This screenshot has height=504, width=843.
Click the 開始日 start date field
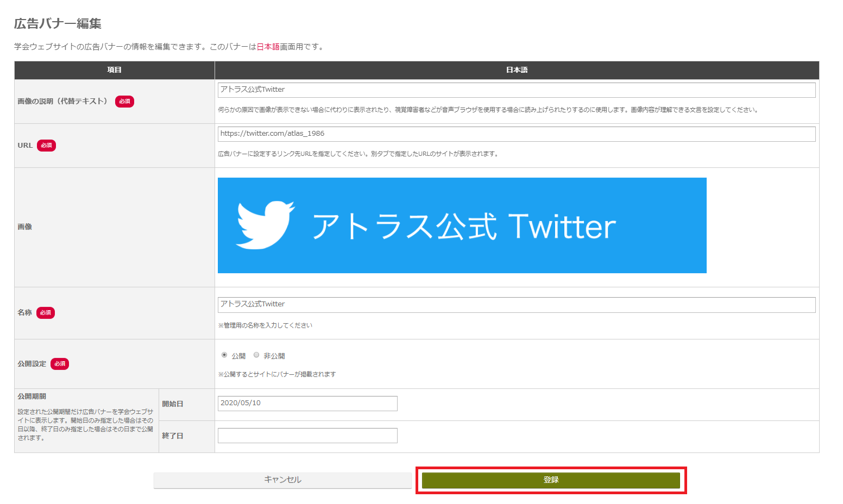pyautogui.click(x=307, y=404)
